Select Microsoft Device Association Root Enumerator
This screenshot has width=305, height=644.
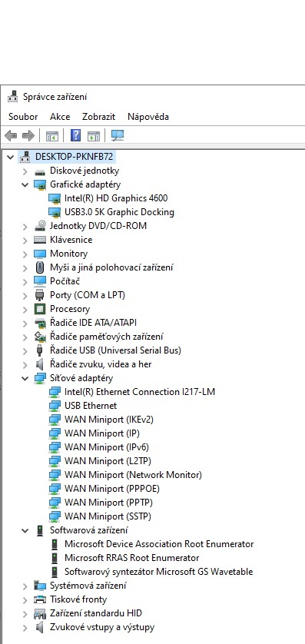click(159, 544)
